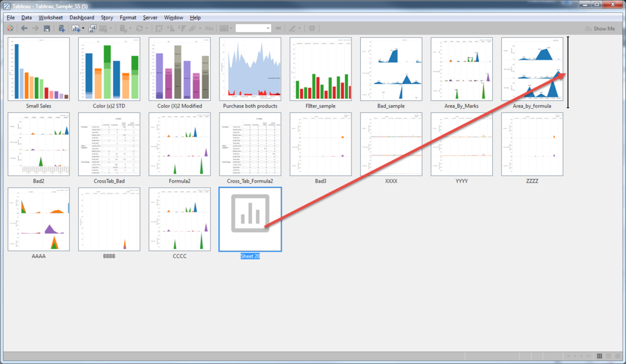
Task: Click the Swap rows and columns icon
Action: click(159, 28)
